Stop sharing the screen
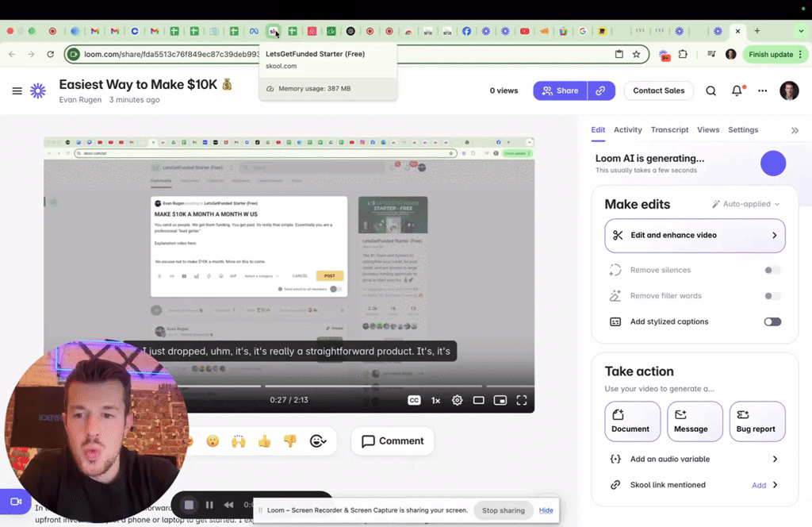This screenshot has height=527, width=812. (504, 510)
